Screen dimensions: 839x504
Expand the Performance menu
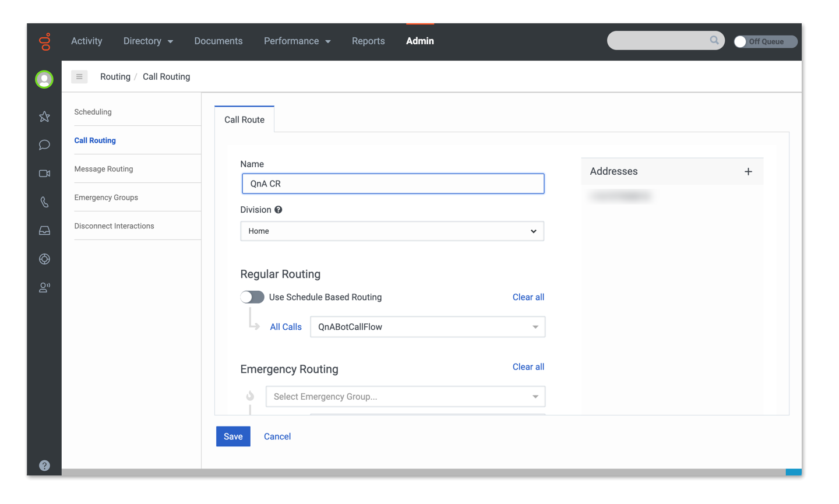click(x=297, y=41)
